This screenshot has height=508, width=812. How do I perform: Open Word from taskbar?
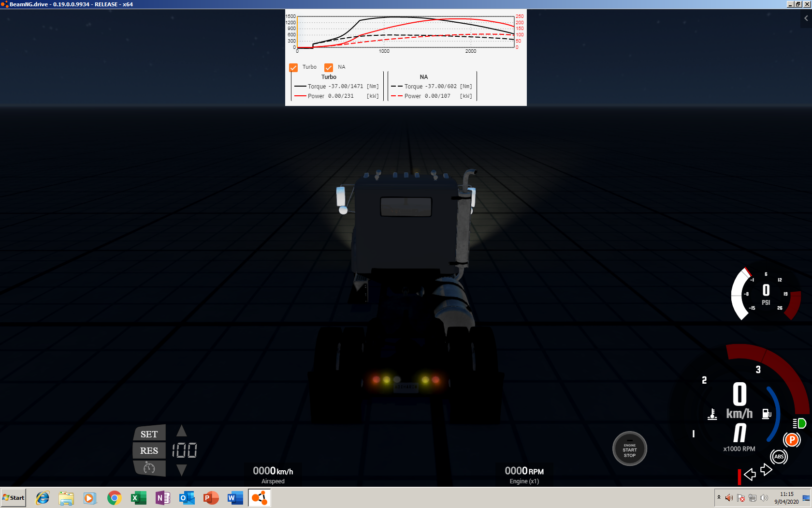click(x=235, y=498)
